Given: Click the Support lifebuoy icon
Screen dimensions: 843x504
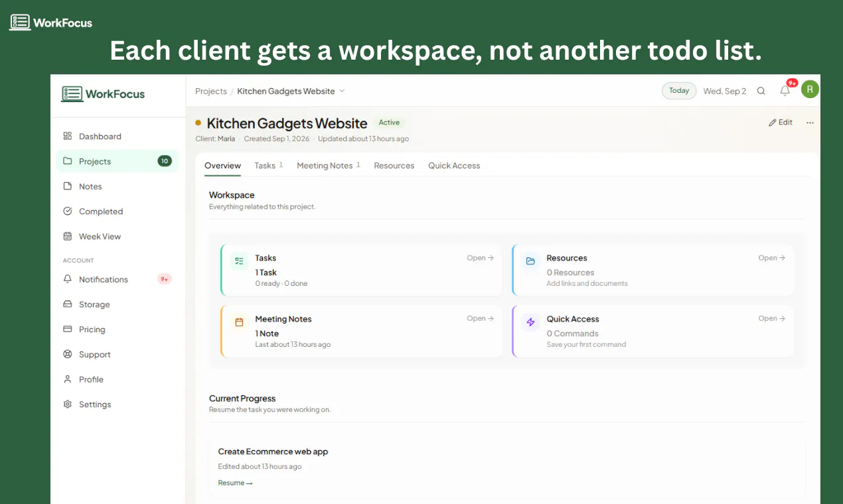Looking at the screenshot, I should pos(67,354).
